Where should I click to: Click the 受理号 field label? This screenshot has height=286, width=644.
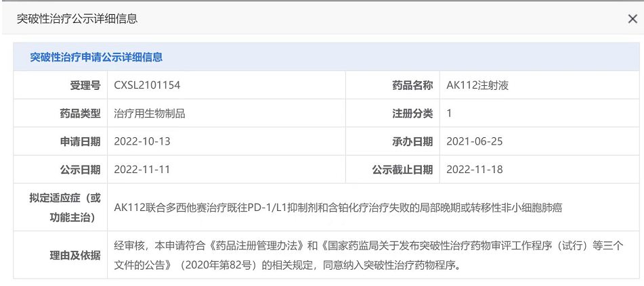(x=85, y=85)
